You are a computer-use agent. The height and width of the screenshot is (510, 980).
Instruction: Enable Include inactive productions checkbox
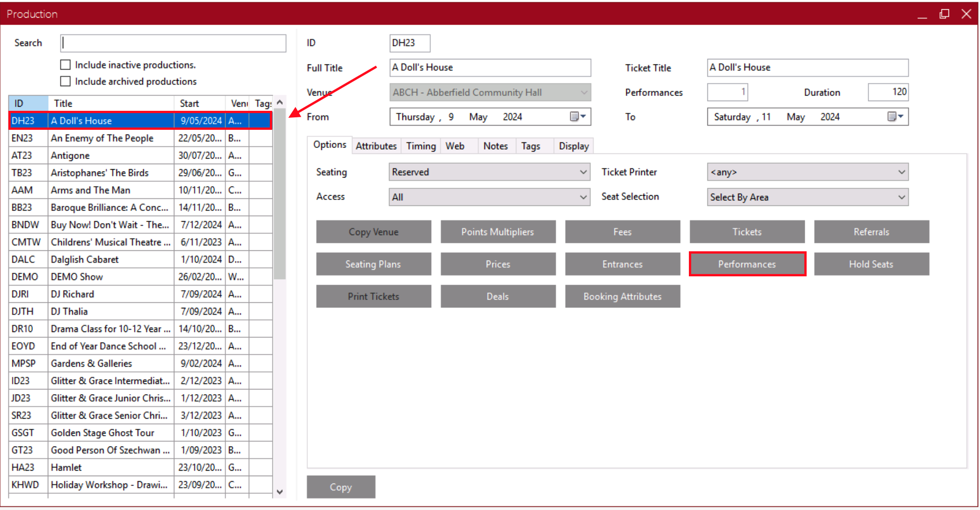coord(66,65)
